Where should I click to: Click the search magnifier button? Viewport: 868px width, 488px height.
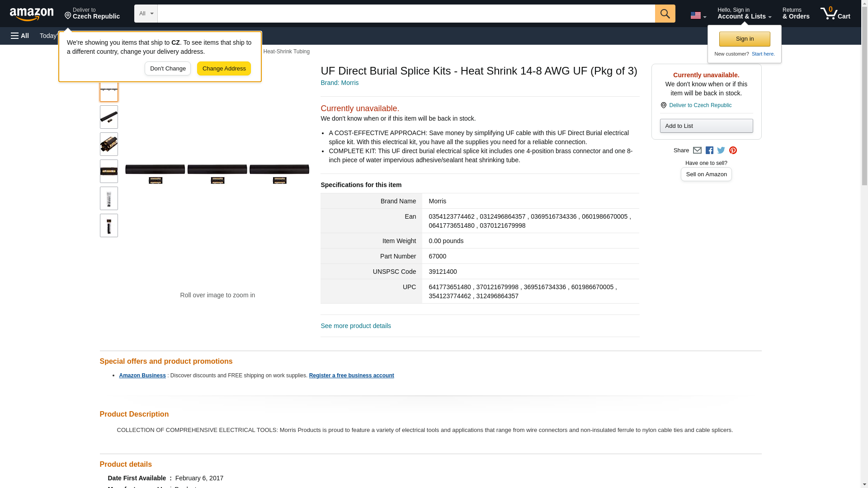[665, 14]
